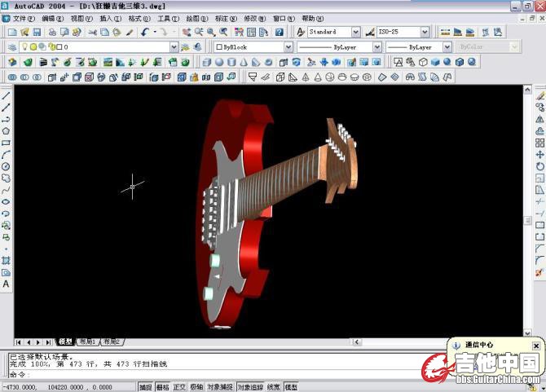Open the Standard text style dropdown
The width and height of the screenshot is (546, 392).
[334, 32]
